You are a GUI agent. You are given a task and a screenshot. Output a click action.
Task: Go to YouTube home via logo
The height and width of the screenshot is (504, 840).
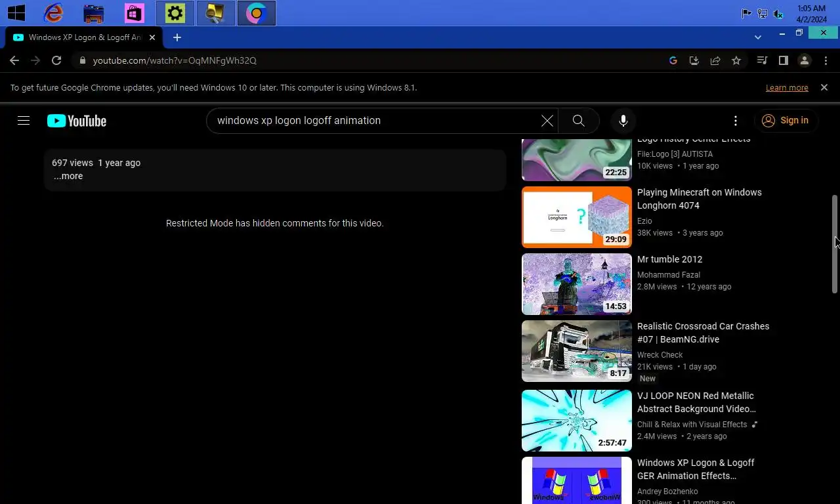[x=77, y=121]
